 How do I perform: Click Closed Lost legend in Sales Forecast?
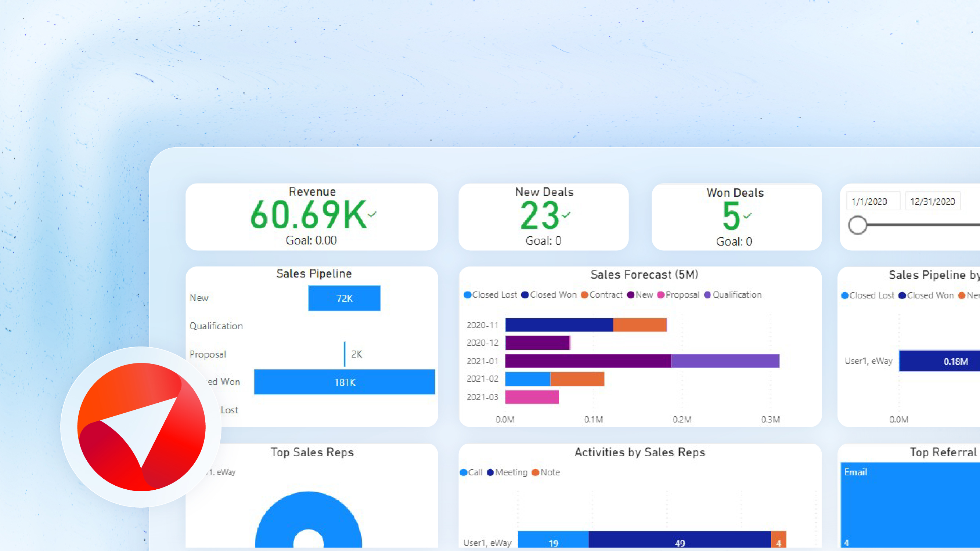(x=490, y=295)
